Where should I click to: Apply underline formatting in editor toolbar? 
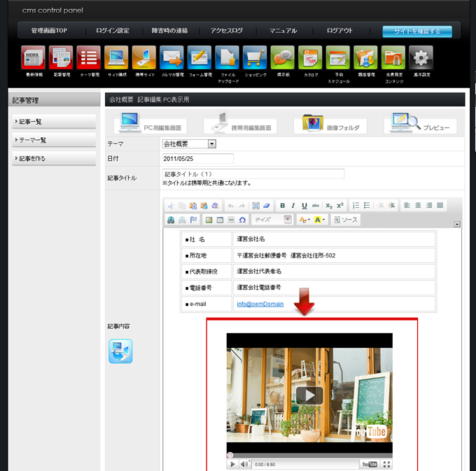(304, 206)
